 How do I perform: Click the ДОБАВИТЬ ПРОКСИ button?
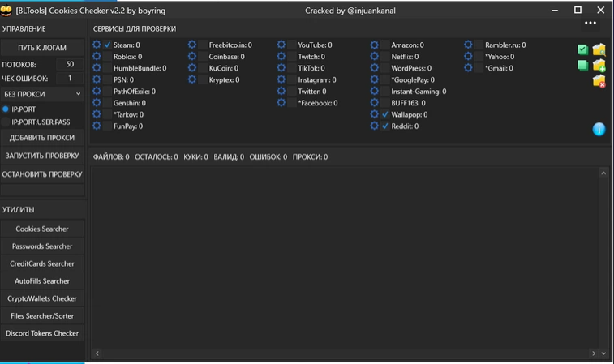(42, 138)
